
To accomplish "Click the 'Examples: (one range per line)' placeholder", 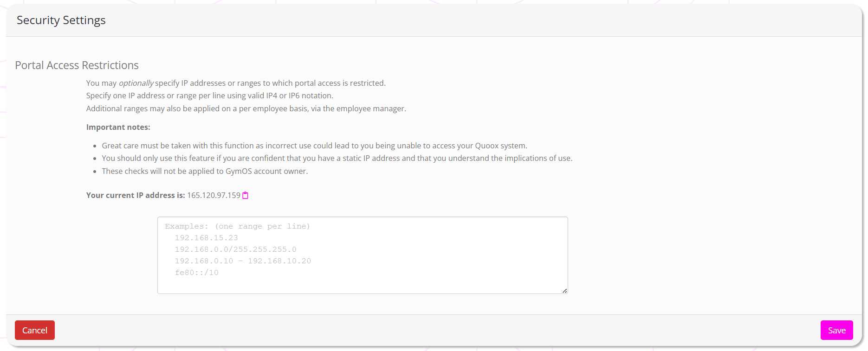I will coord(237,226).
